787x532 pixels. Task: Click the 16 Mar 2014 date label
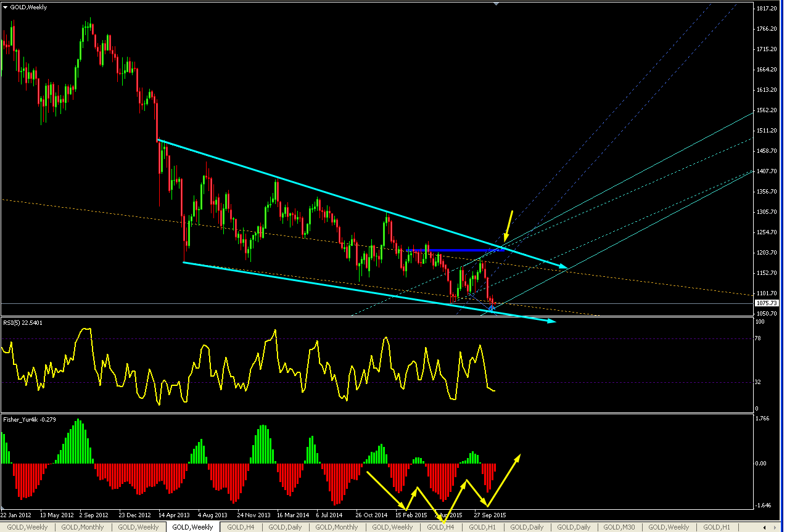tap(292, 515)
